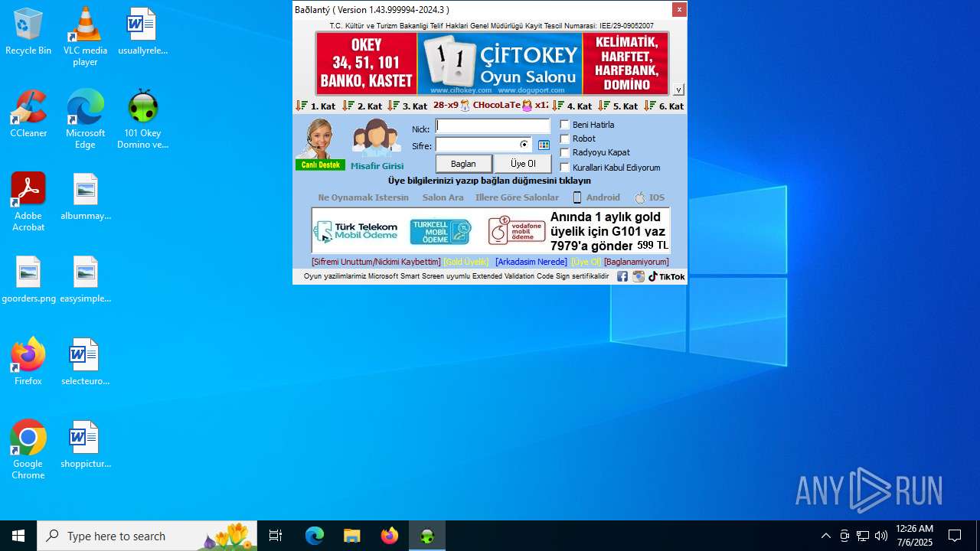Click the Türk Telekom Mobil Ödeme logo
This screenshot has height=551, width=980.
356,231
